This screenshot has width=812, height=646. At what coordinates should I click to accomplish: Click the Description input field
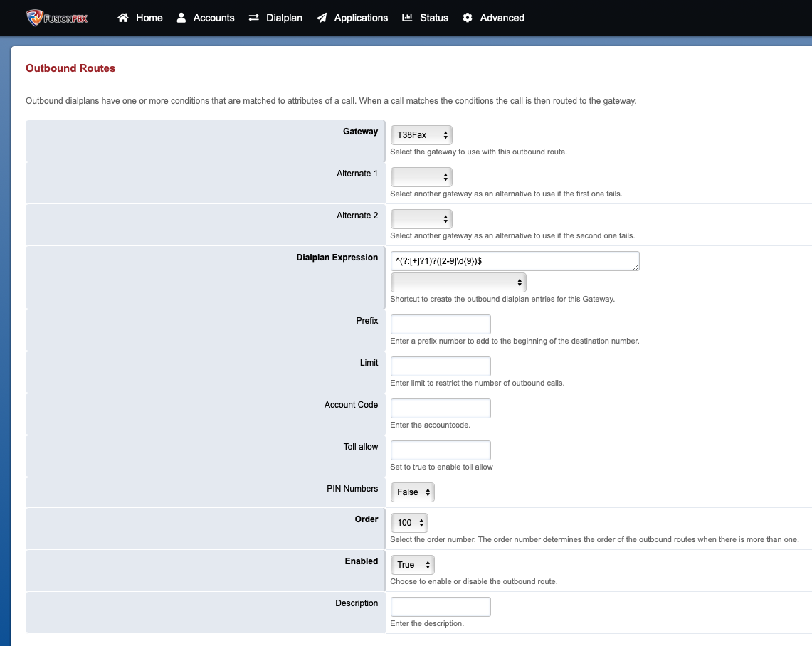pos(441,607)
